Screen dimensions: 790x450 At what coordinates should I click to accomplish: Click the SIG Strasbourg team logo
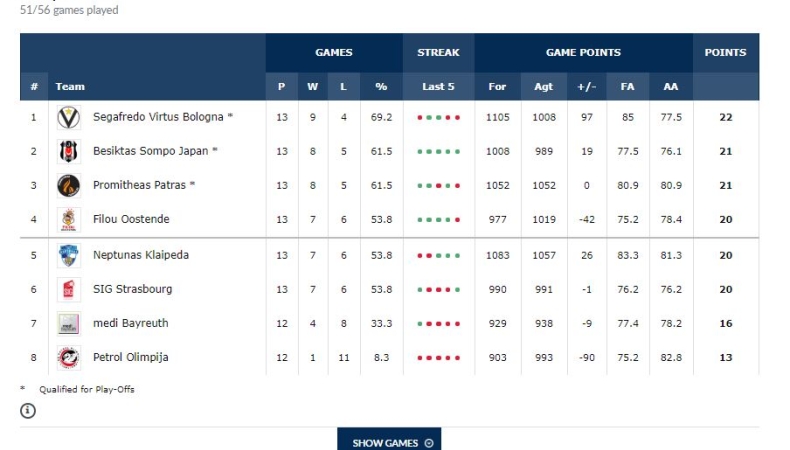coord(68,289)
